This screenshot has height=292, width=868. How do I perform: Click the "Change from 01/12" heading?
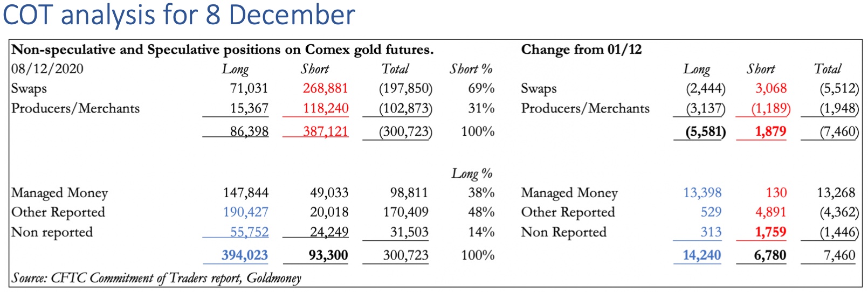tap(581, 50)
